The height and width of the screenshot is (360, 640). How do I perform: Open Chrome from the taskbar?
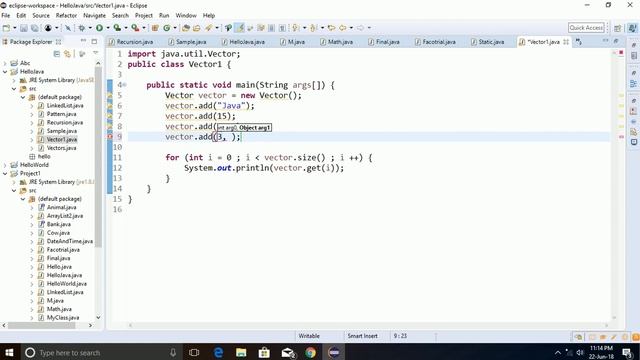tap(310, 352)
